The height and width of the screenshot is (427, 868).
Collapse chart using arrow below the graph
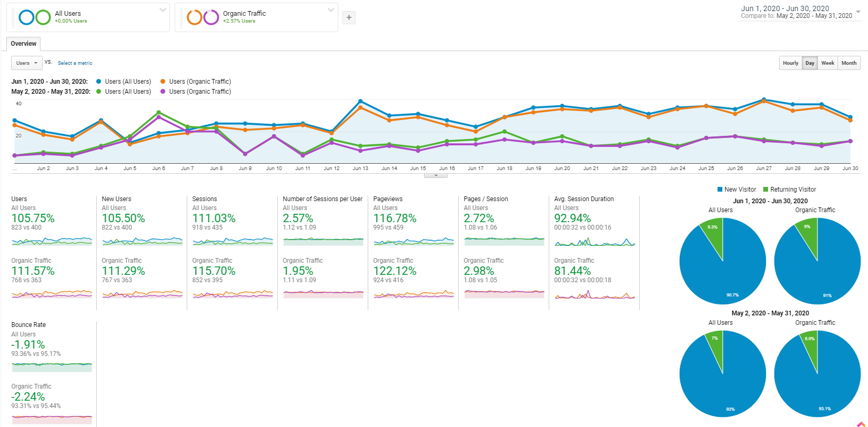pos(436,175)
